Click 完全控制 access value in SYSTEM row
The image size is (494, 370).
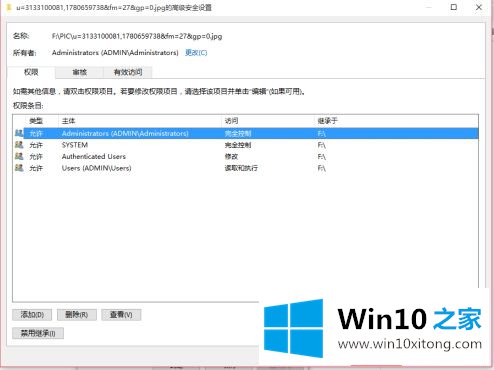click(x=238, y=145)
